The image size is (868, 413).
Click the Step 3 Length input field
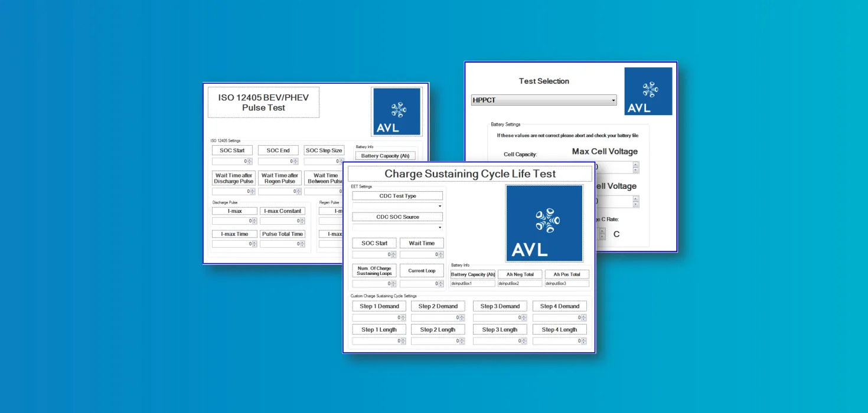[497, 341]
